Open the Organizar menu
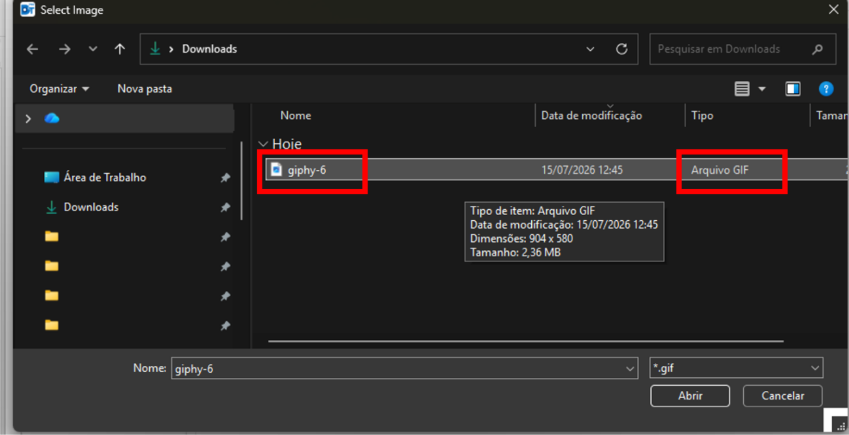Viewport: 849px width, 435px height. point(59,89)
